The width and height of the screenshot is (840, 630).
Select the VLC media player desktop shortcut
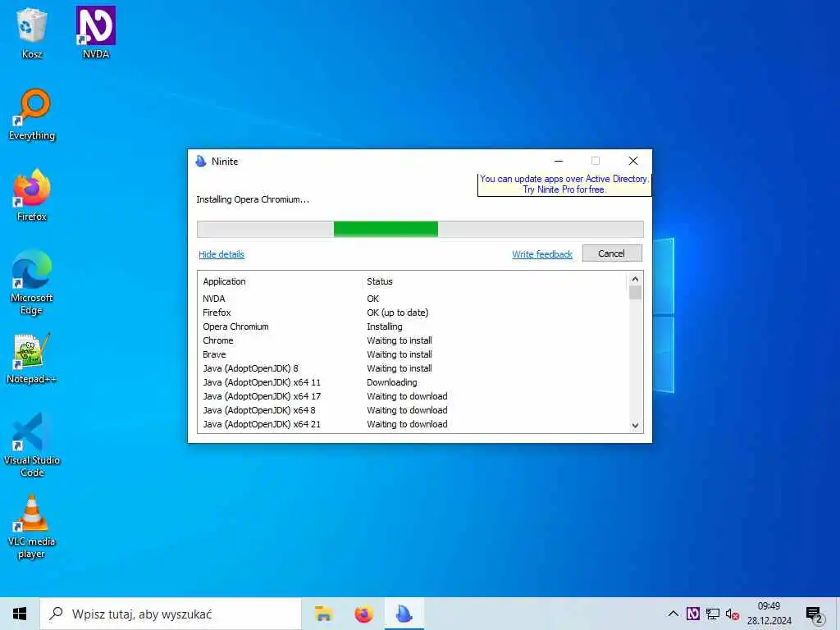click(32, 527)
